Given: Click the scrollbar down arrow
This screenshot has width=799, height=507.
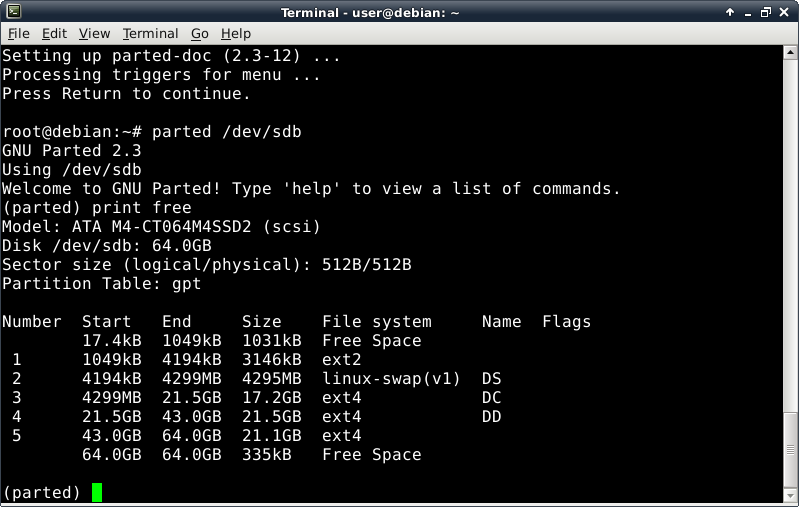Looking at the screenshot, I should pyautogui.click(x=790, y=496).
